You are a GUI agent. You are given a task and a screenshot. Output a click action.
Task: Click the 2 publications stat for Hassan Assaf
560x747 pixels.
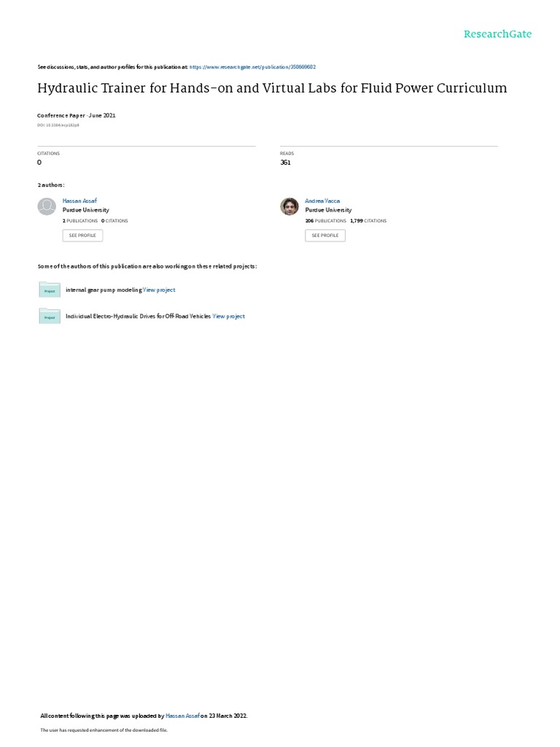pos(80,220)
